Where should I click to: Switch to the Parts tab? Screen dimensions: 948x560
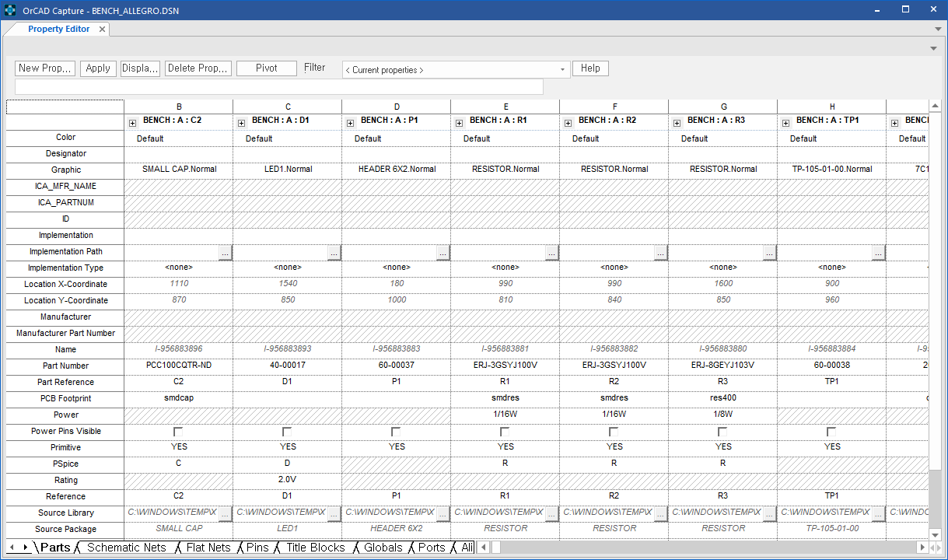pos(55,548)
